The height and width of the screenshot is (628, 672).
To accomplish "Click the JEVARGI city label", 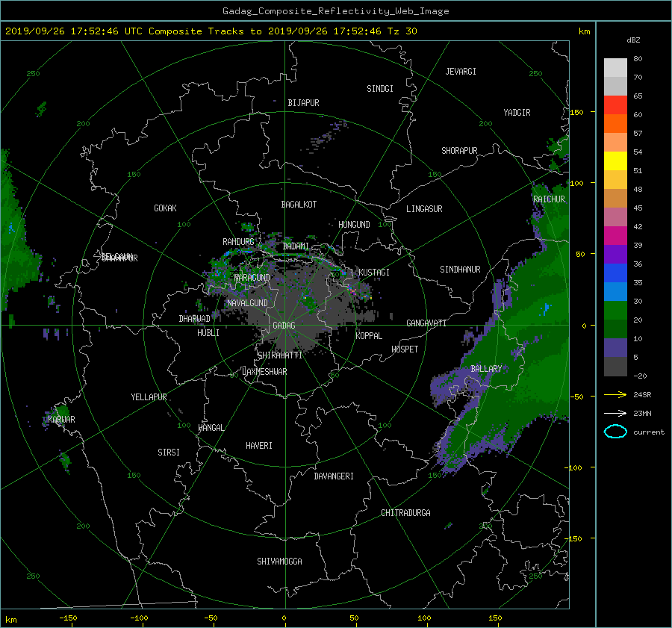I will pos(461,72).
